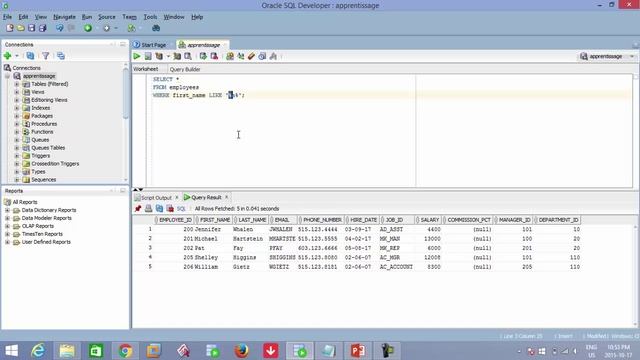Click the pin icon in Query Result toolbar
This screenshot has width=640, height=360.
tap(138, 209)
